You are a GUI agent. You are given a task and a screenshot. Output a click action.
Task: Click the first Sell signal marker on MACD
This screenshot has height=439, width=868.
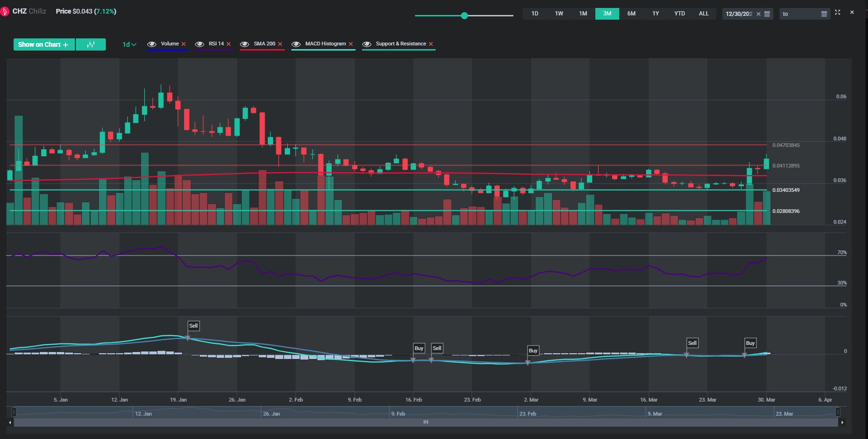pyautogui.click(x=193, y=326)
